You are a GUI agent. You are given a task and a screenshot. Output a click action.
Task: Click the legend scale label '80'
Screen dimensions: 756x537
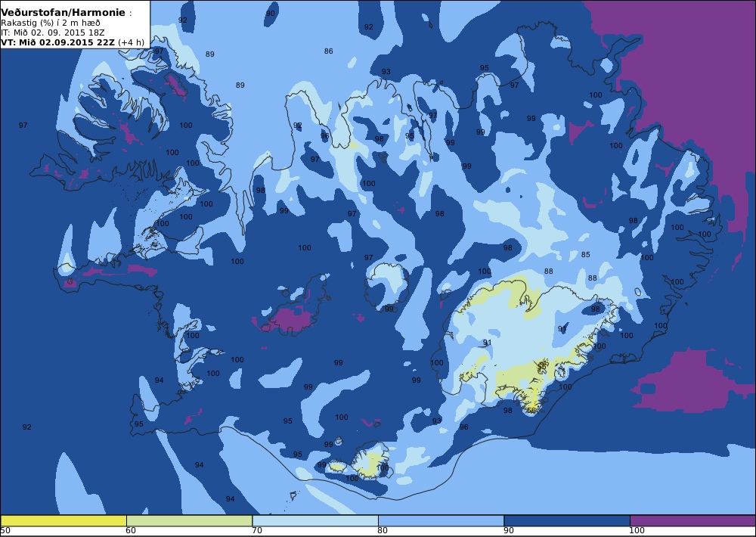pyautogui.click(x=383, y=531)
